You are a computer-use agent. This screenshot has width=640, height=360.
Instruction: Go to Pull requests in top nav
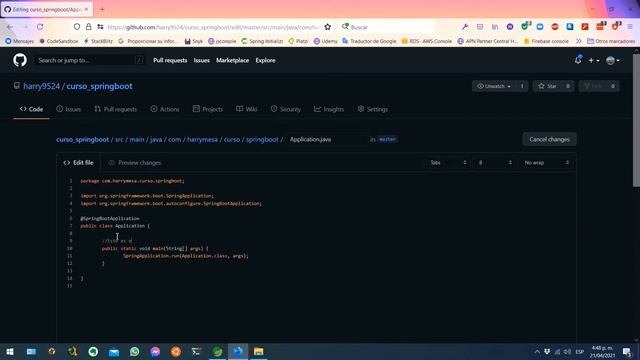(170, 60)
